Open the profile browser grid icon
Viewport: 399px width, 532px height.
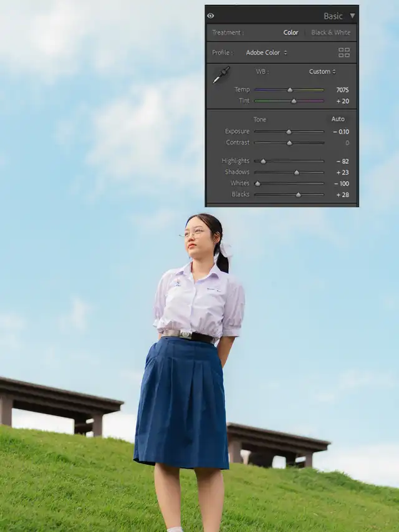coord(344,52)
